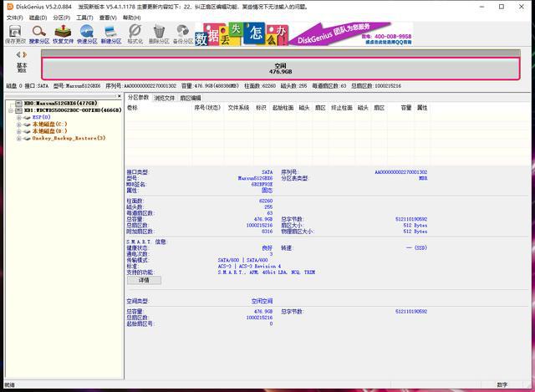The image size is (535, 392).
Task: Choose the 删除分区 delete partition icon
Action: tap(159, 34)
